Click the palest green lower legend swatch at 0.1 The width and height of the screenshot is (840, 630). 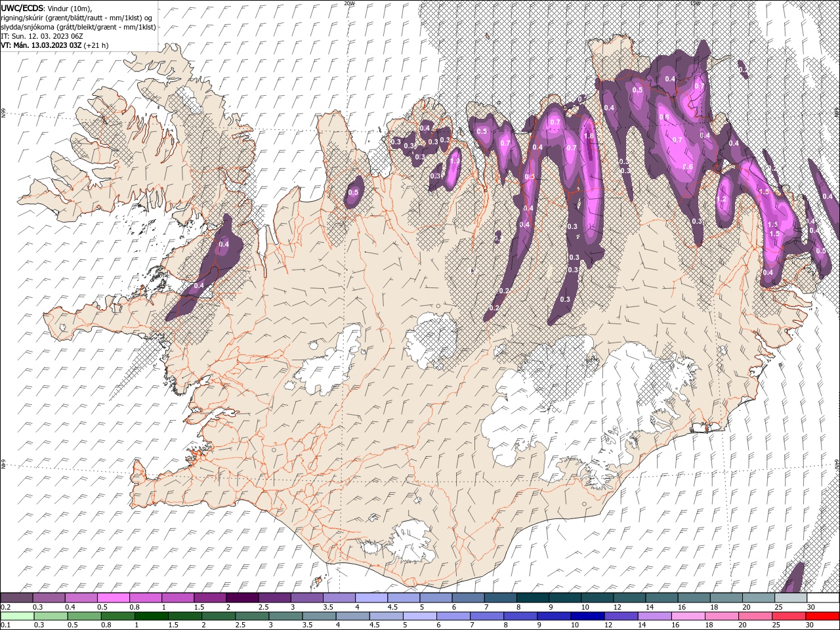16,616
